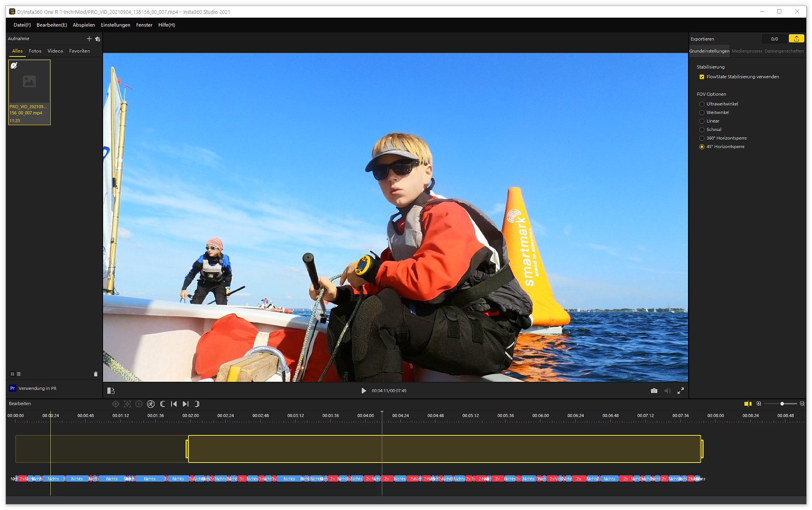The image size is (812, 510).
Task: Jump to previous frame marker
Action: pyautogui.click(x=174, y=404)
